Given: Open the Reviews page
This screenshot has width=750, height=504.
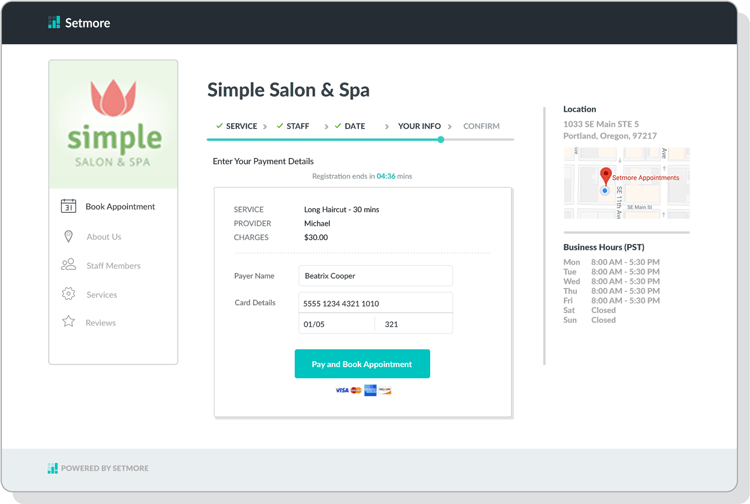Looking at the screenshot, I should (100, 323).
